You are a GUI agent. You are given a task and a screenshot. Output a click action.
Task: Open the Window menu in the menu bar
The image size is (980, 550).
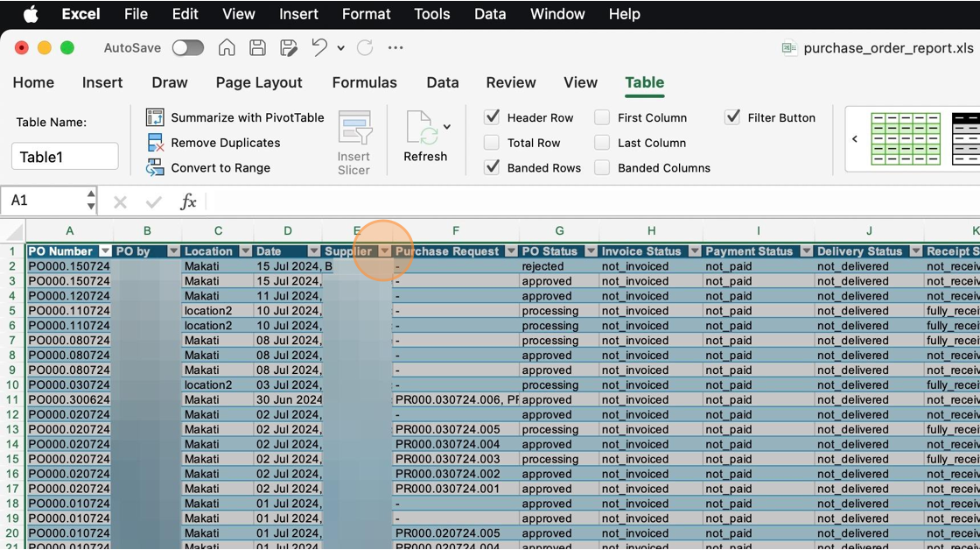pos(557,14)
